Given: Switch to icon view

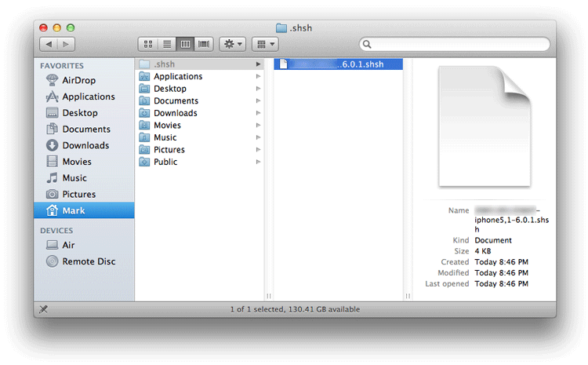Looking at the screenshot, I should click(x=147, y=45).
